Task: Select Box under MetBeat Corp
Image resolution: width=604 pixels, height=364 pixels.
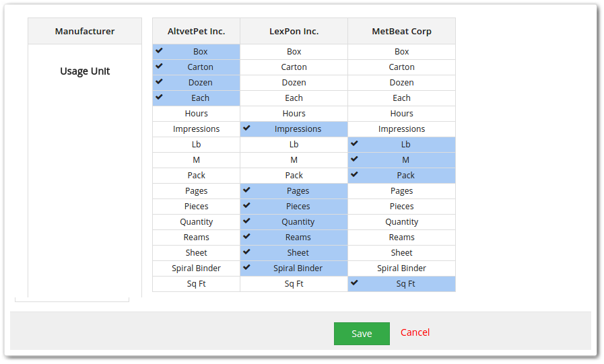Action: click(401, 52)
